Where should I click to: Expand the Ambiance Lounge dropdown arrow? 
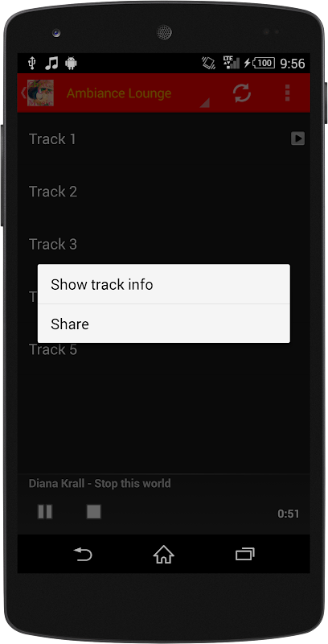point(204,103)
